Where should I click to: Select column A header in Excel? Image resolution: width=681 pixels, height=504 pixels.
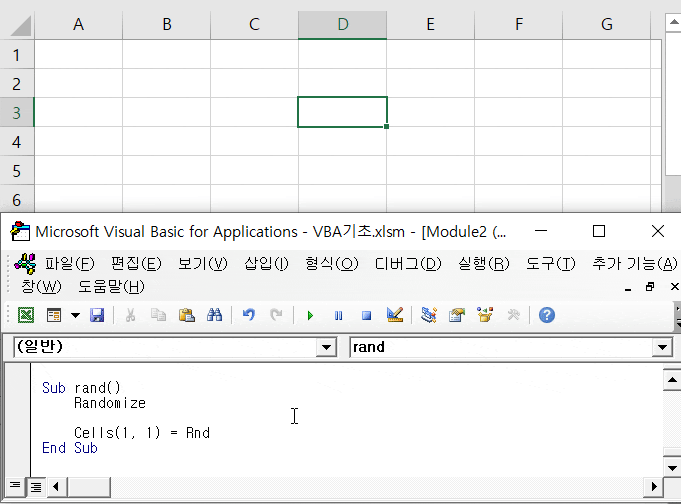[79, 24]
